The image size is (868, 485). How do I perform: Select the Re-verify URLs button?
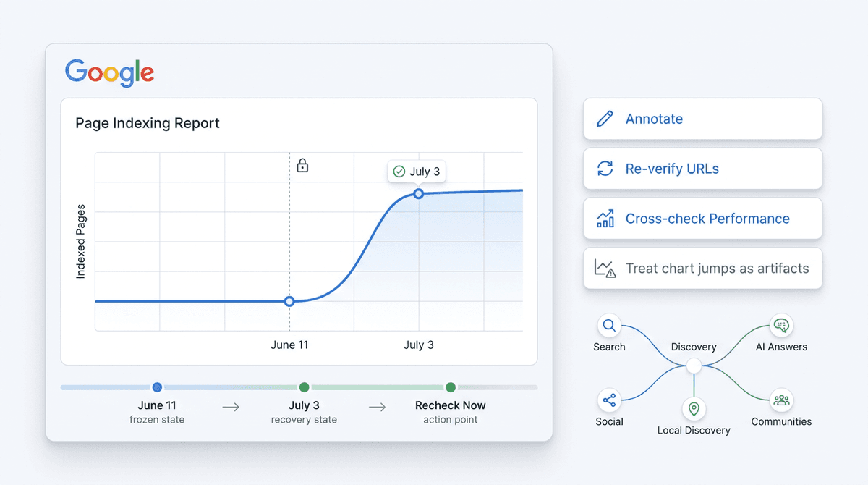[702, 169]
